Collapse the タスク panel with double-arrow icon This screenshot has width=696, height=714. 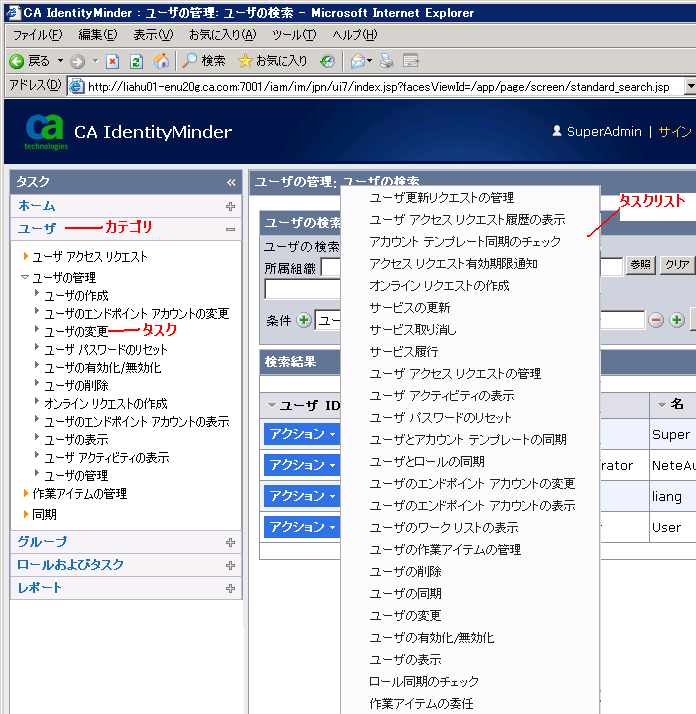pyautogui.click(x=231, y=182)
